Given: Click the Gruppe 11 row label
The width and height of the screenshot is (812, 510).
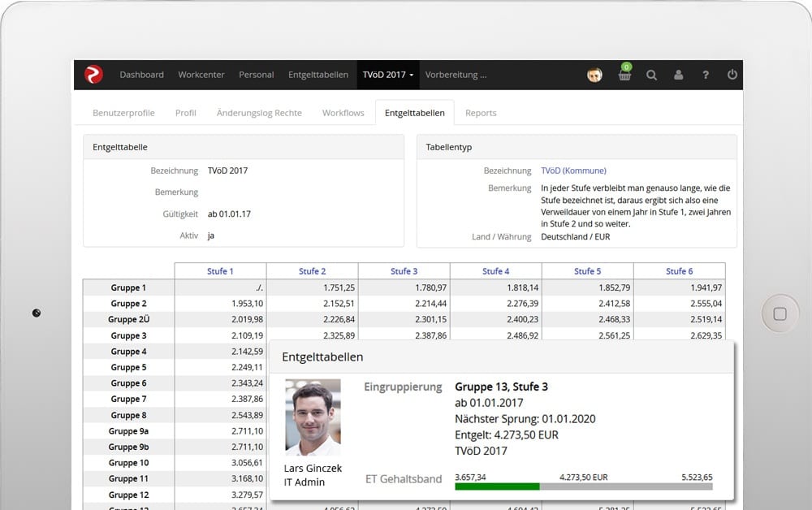Looking at the screenshot, I should pyautogui.click(x=128, y=479).
